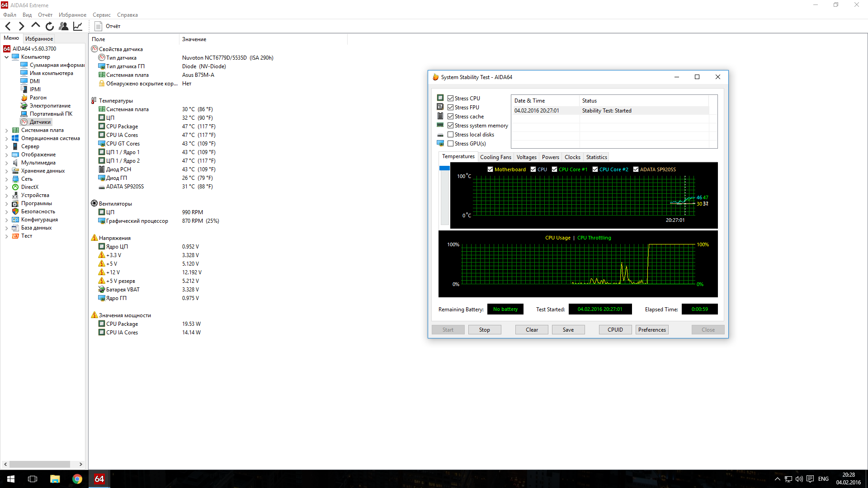Click the left panel horizontal scrollbar
The image size is (868, 488).
(40, 464)
